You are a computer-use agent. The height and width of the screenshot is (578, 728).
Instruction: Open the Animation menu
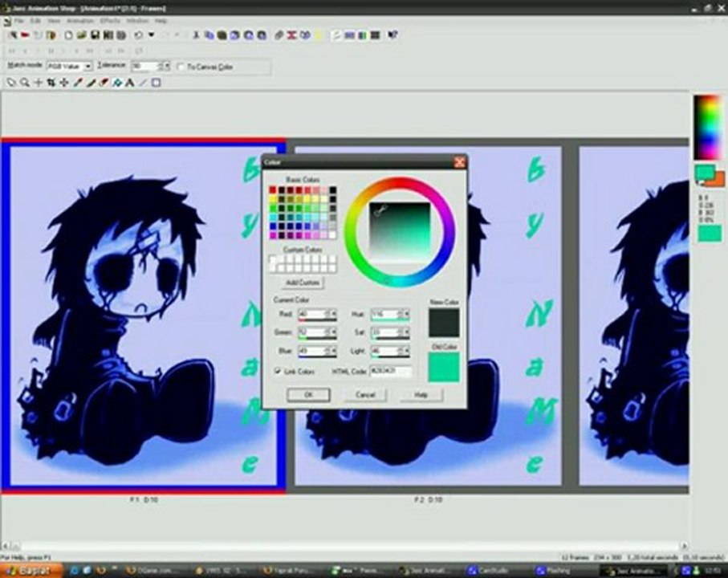80,21
